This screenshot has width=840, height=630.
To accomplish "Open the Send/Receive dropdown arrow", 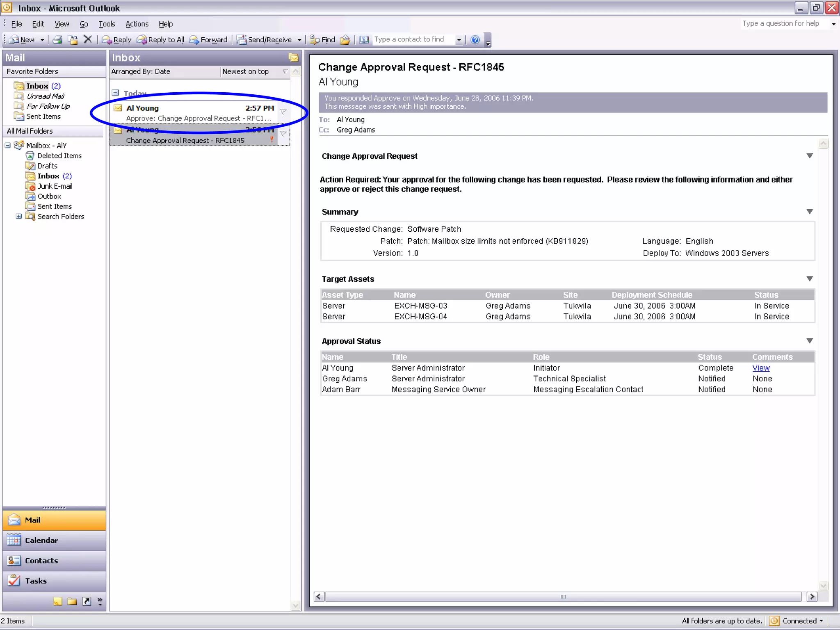I will click(x=299, y=40).
